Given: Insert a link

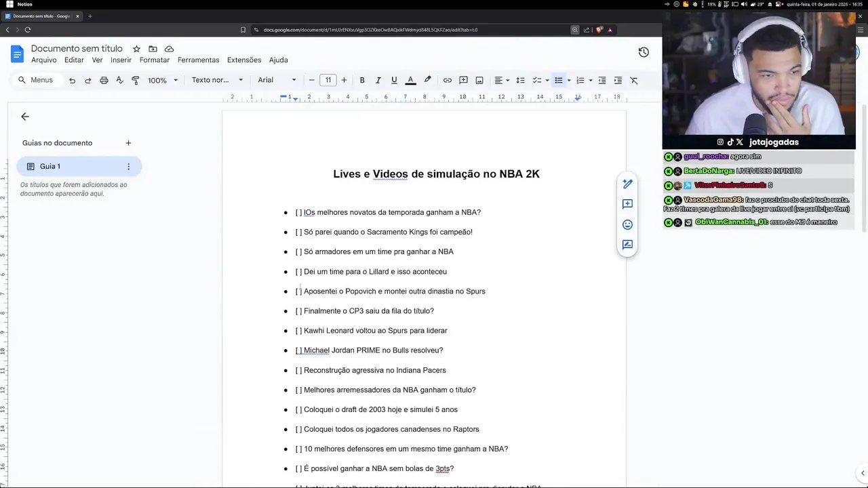Looking at the screenshot, I should [448, 80].
